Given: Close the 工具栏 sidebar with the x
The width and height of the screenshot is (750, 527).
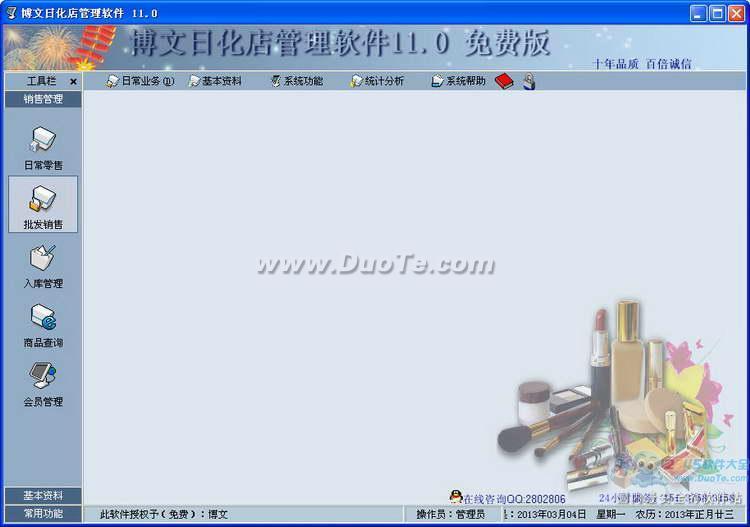Looking at the screenshot, I should 73,81.
